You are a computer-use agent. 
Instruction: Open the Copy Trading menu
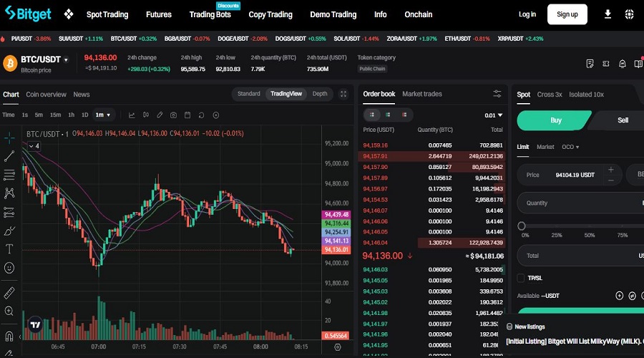270,14
